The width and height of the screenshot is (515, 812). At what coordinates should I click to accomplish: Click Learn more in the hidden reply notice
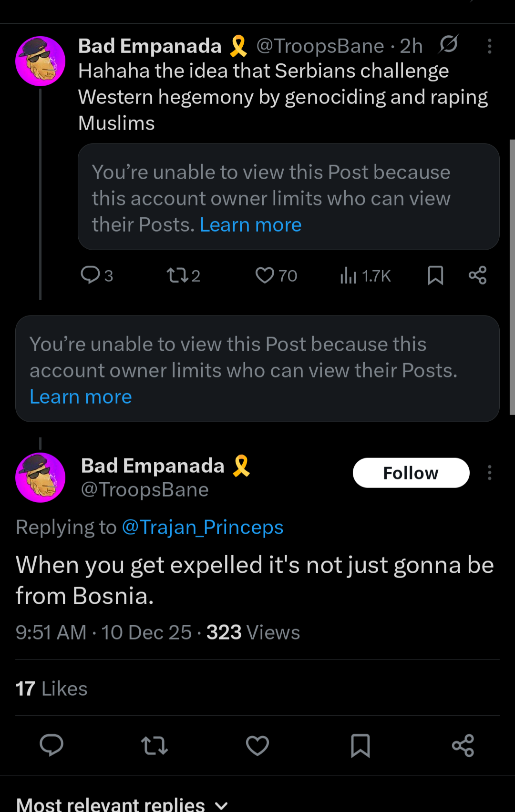coord(81,396)
